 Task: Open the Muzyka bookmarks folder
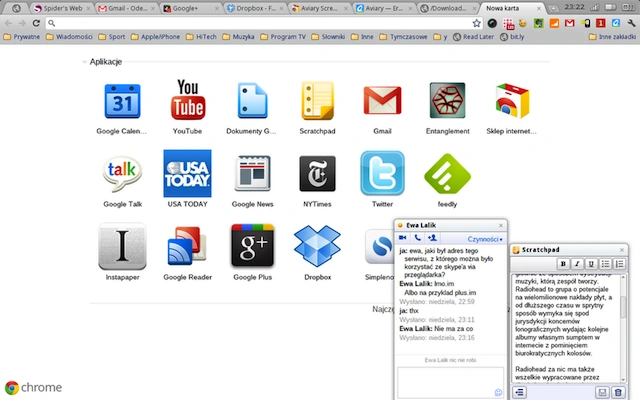click(238, 37)
